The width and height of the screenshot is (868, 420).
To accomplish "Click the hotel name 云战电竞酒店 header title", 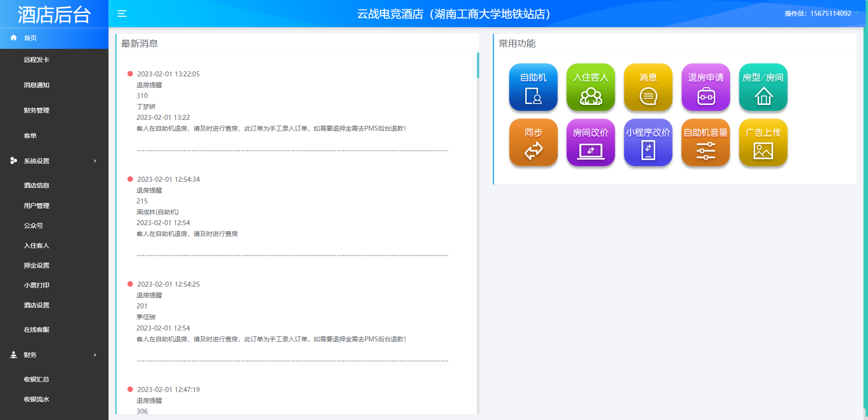I will (x=454, y=14).
